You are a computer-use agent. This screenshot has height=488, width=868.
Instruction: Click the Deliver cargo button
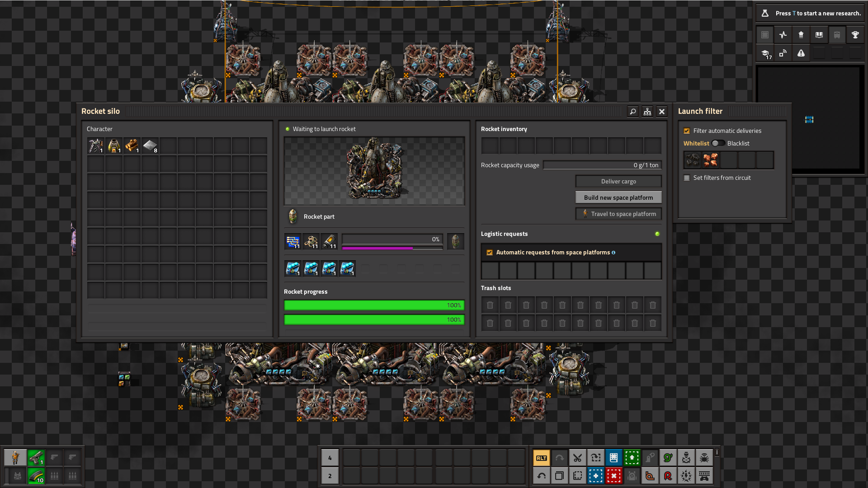[x=618, y=181]
